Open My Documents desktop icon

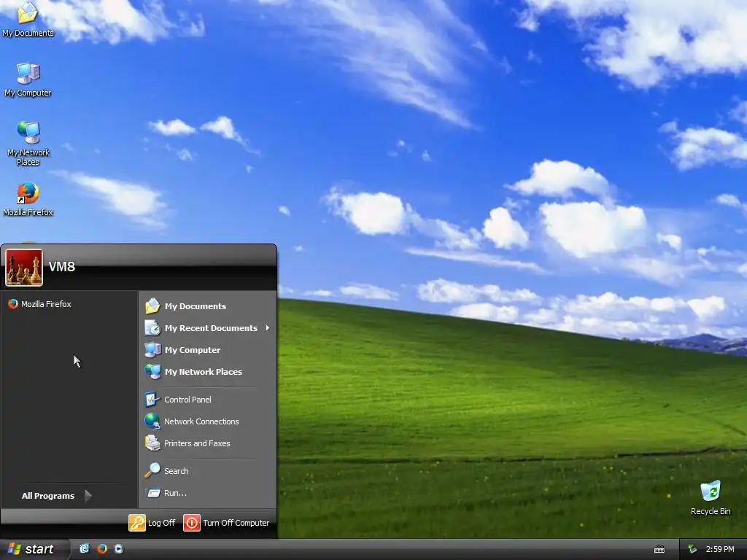(28, 19)
